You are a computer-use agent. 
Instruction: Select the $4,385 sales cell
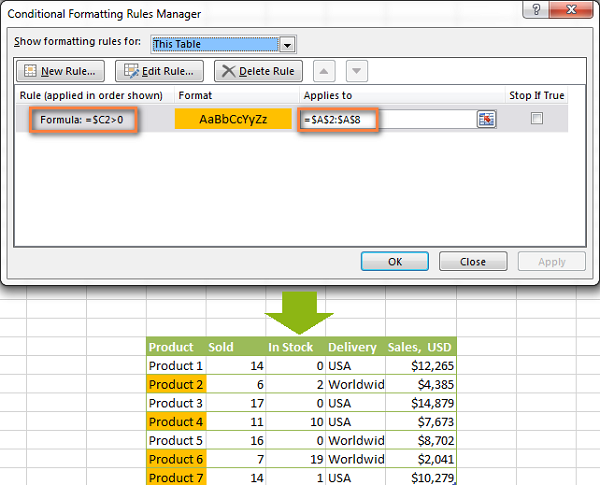(421, 384)
